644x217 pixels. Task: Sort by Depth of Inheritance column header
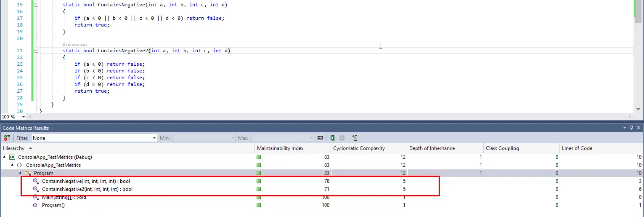tap(445, 148)
